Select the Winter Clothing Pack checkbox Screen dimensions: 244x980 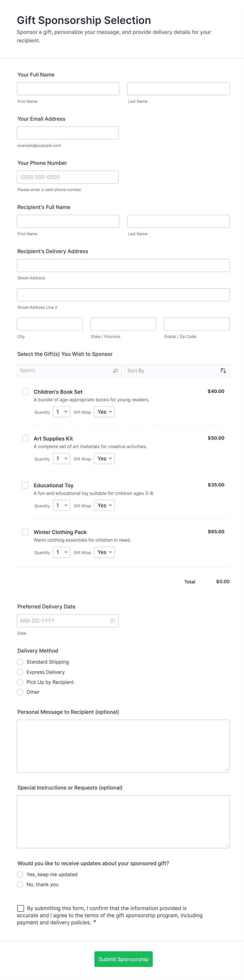click(25, 532)
